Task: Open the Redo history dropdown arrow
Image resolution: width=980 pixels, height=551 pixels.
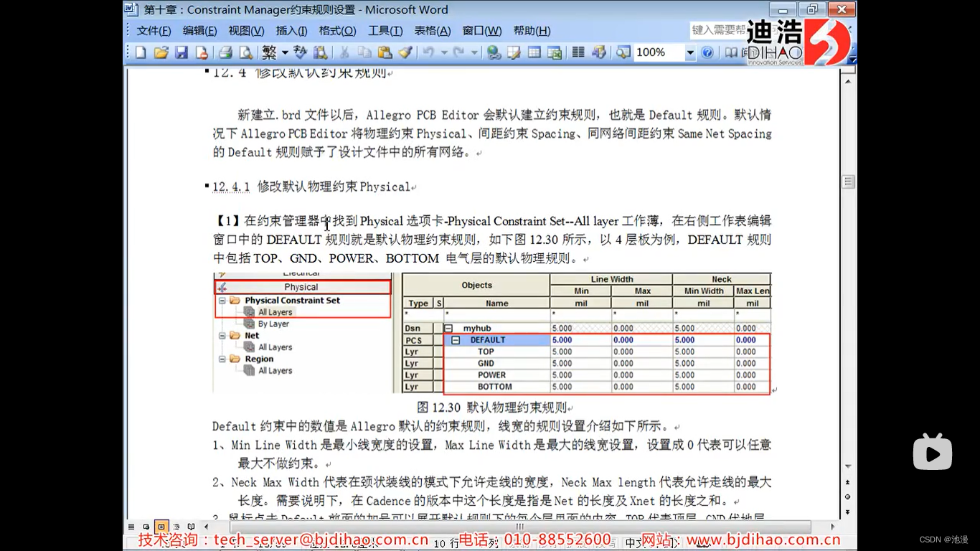Action: (474, 52)
